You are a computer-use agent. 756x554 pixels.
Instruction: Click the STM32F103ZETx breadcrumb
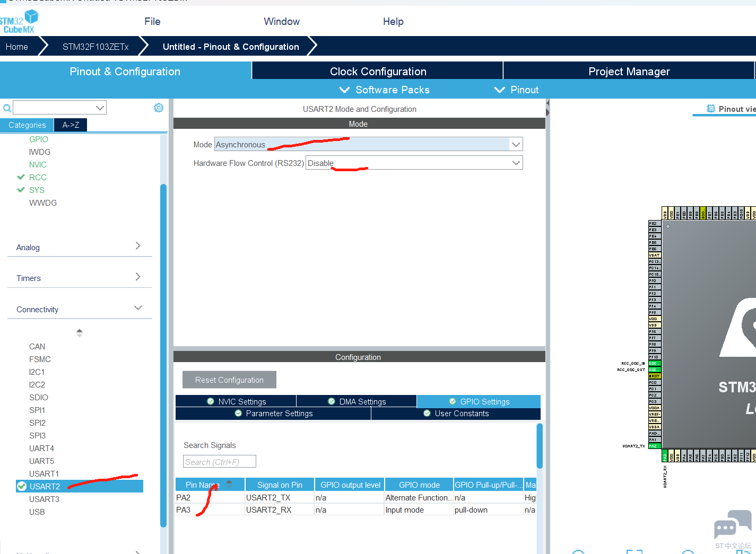tap(95, 47)
